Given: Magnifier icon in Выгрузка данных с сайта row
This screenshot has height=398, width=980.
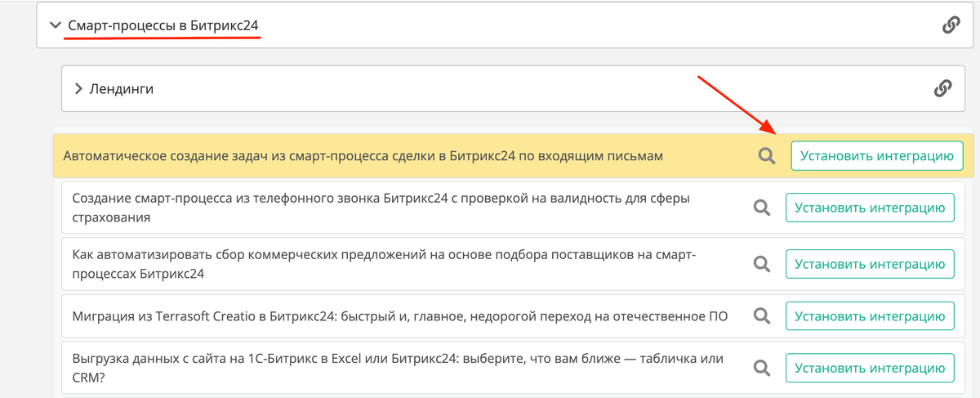Looking at the screenshot, I should point(761,369).
